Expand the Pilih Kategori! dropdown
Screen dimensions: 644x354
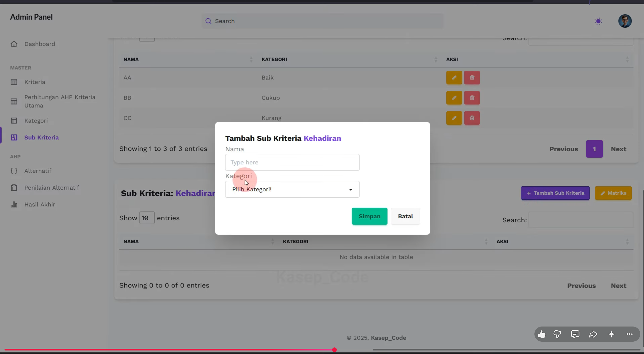(x=292, y=189)
